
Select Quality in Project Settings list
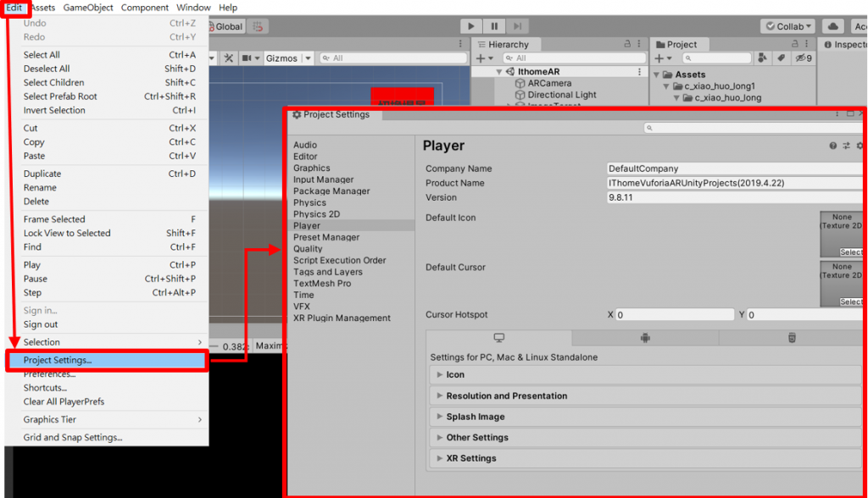pos(308,249)
